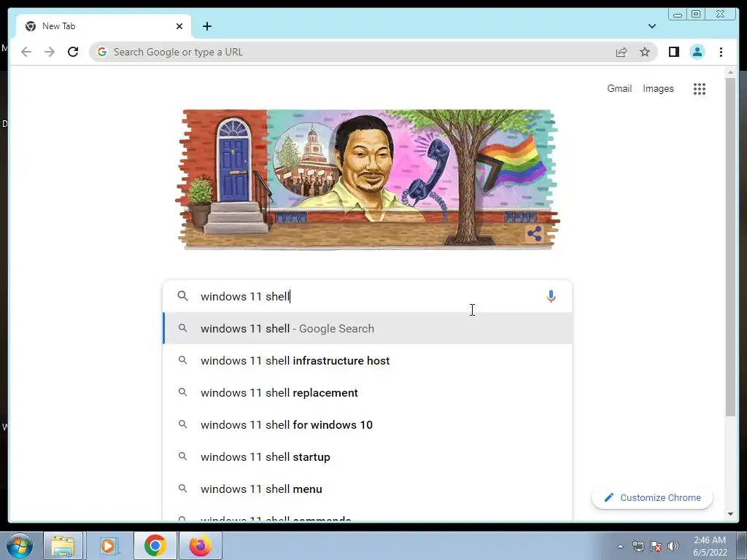The width and height of the screenshot is (747, 560).
Task: Click the scrollbar down arrow
Action: tap(730, 514)
